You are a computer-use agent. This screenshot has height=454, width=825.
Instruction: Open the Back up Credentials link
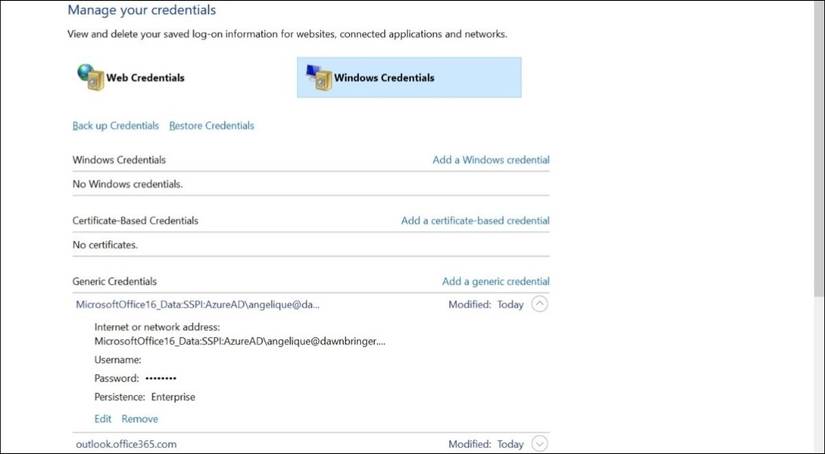coord(116,126)
